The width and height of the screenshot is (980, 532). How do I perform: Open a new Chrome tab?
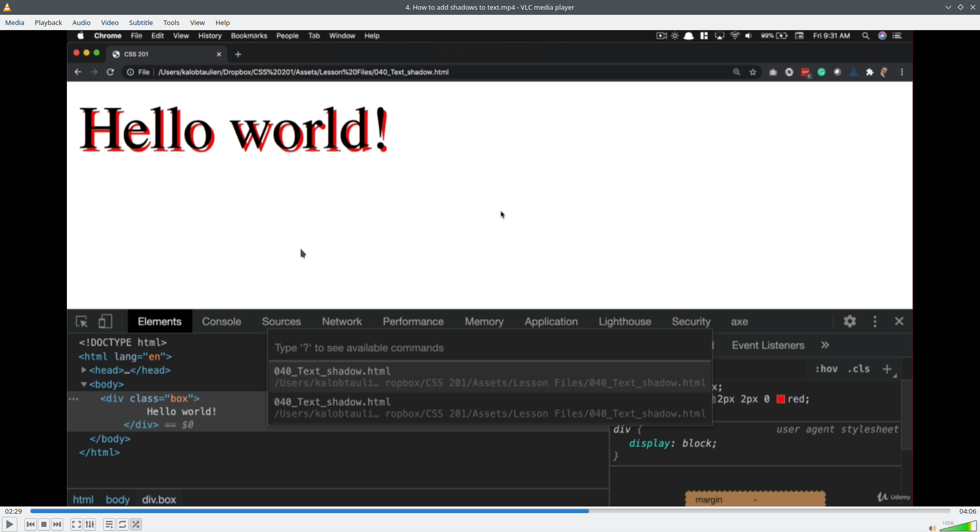tap(238, 54)
